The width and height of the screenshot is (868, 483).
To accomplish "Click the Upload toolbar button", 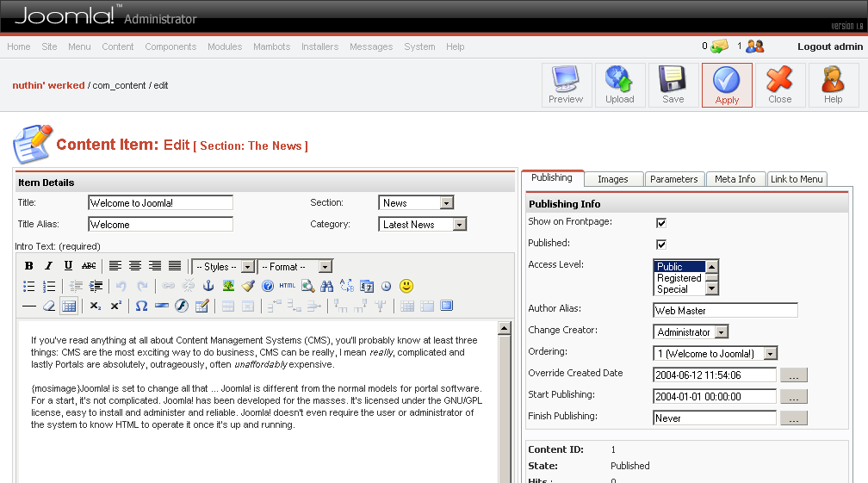I will [619, 85].
